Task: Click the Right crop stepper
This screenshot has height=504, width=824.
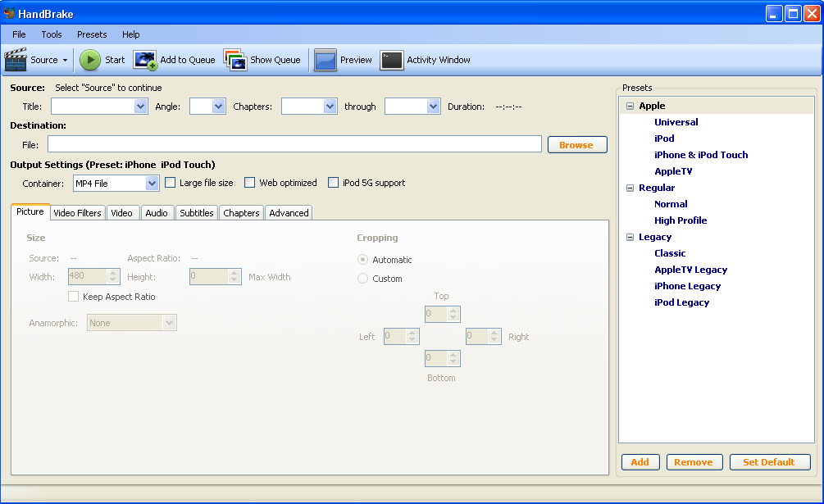Action: (x=494, y=336)
